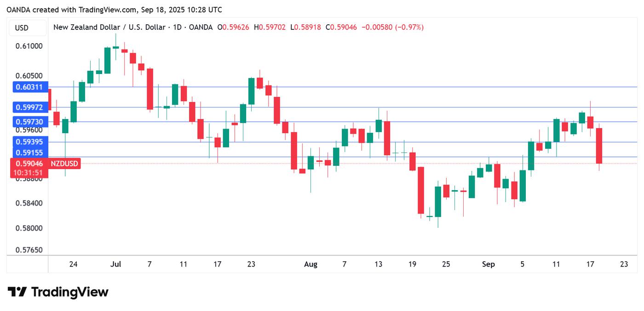Click the 0.61000 price scale label
Viewport: 644px width, 311px height.
pyautogui.click(x=29, y=46)
